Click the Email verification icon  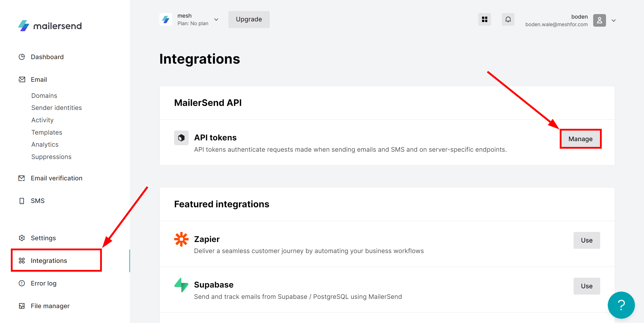coord(22,178)
